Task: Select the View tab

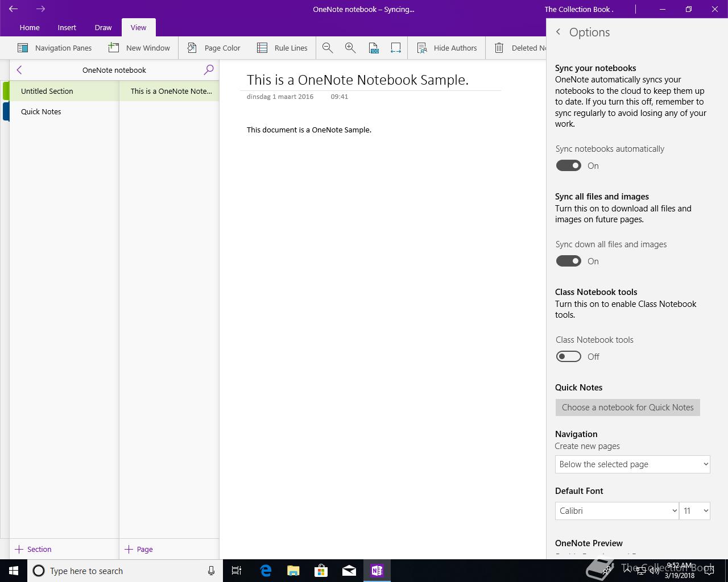Action: pos(138,27)
